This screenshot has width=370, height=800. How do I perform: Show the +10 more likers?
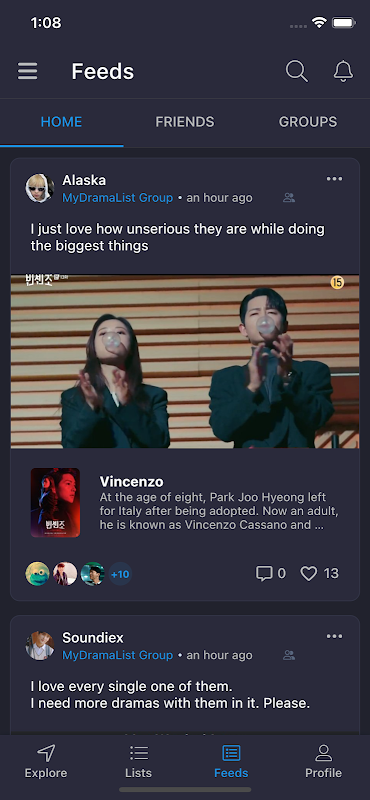[120, 574]
